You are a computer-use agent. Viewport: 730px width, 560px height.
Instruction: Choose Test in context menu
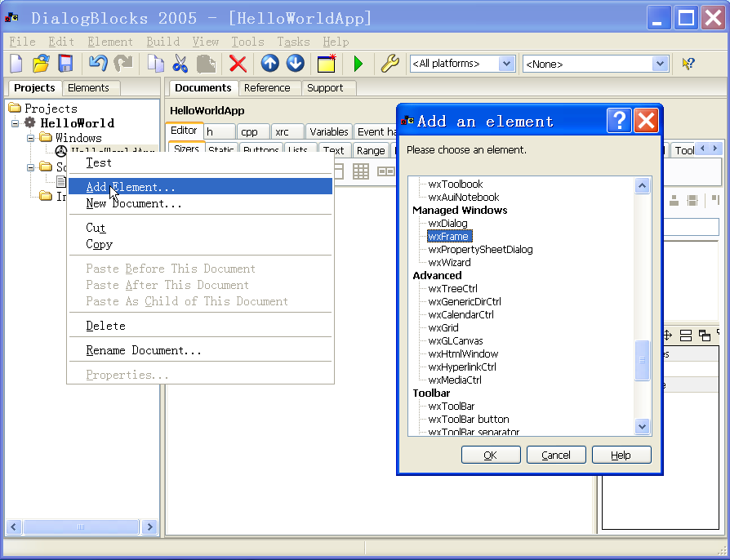(200, 162)
